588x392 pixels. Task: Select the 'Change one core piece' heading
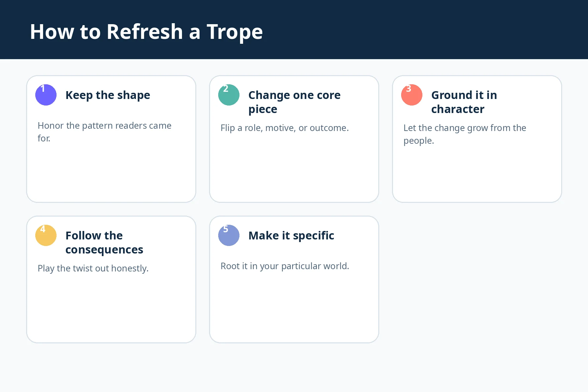coord(294,102)
